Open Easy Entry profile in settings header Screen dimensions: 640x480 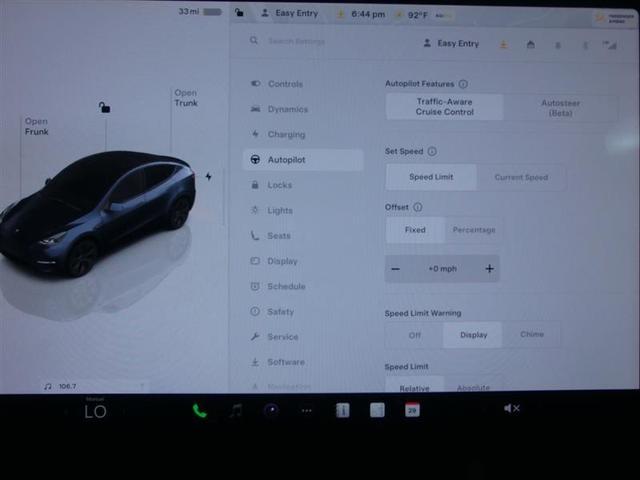pos(451,43)
